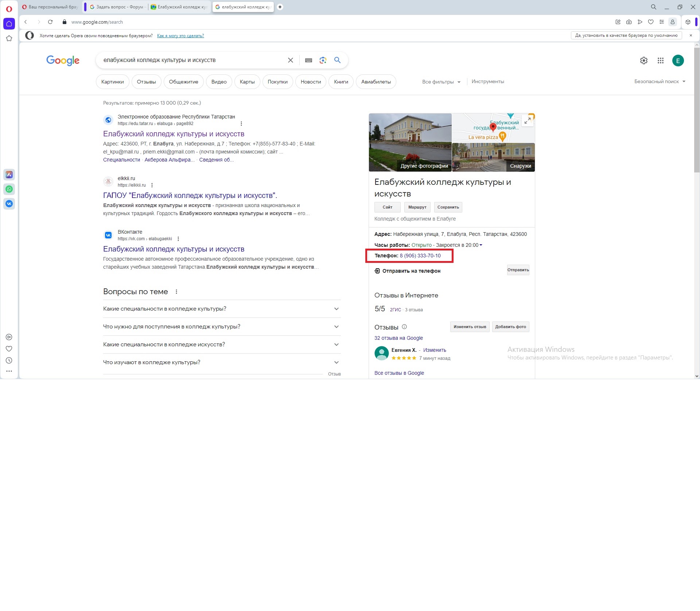Open Инструменты search tools
Viewport: 700px width, 611px height.
tap(488, 81)
